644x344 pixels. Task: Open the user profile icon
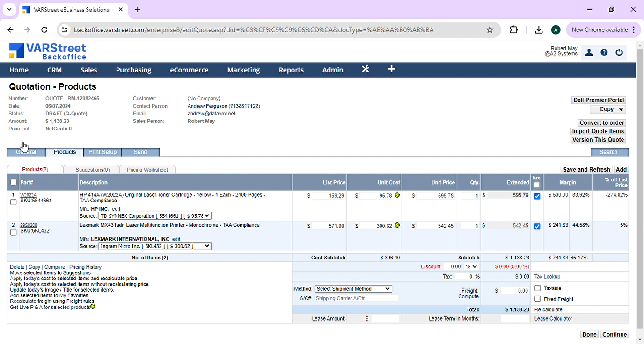click(x=589, y=52)
